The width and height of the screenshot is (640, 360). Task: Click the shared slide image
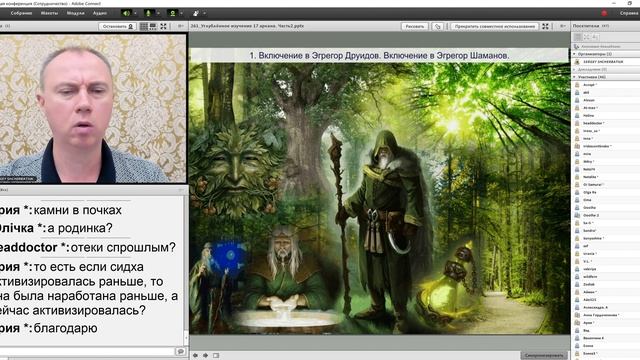pos(380,191)
